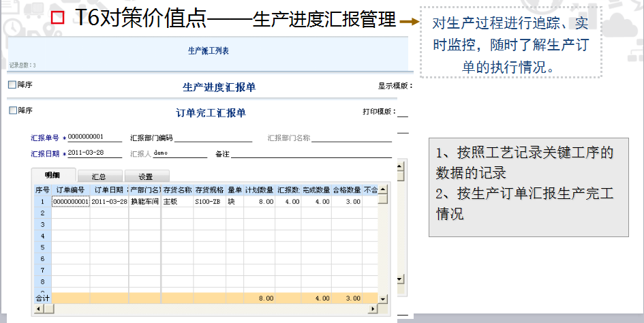Click the outer form scroll up arrow
This screenshot has height=323, width=644.
401,166
